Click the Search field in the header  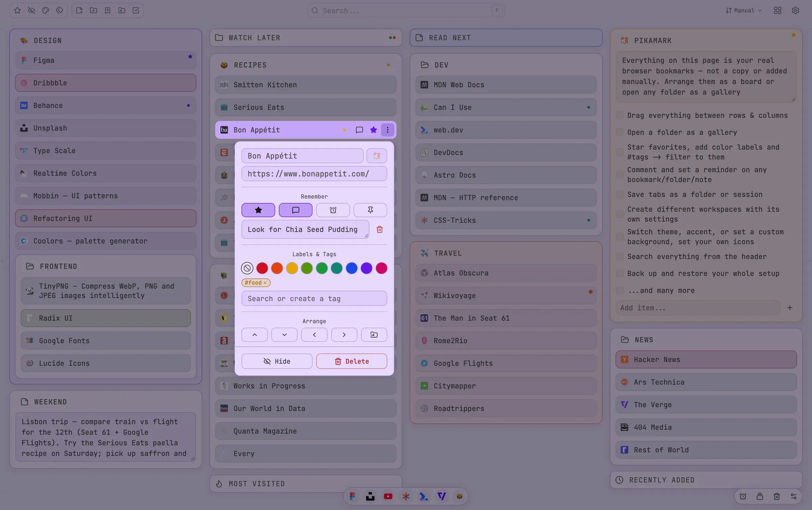(406, 10)
